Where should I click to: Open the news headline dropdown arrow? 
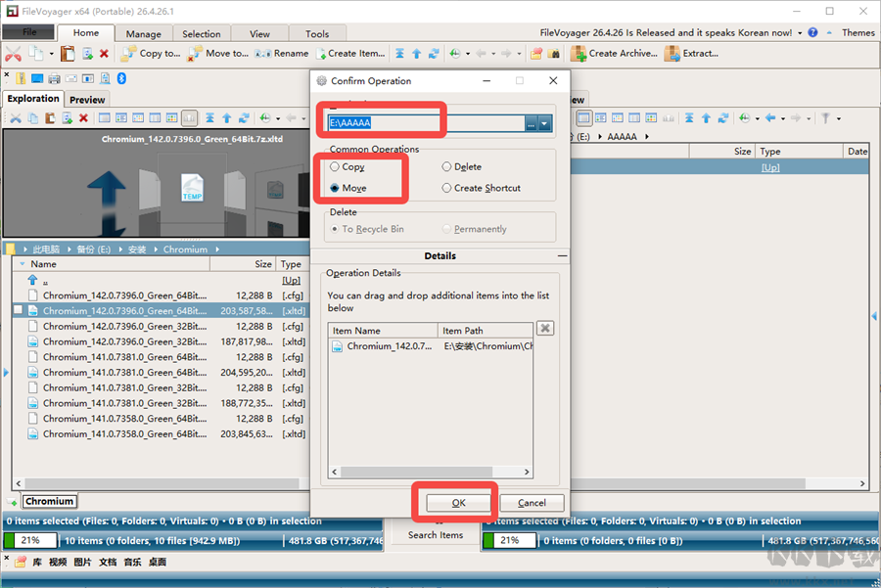[x=800, y=33]
